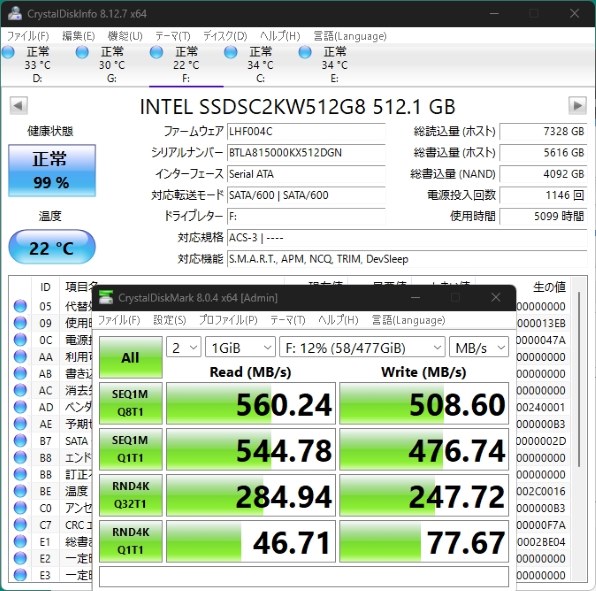Go to previous disk with left arrow
The width and height of the screenshot is (596, 591).
coord(18,105)
